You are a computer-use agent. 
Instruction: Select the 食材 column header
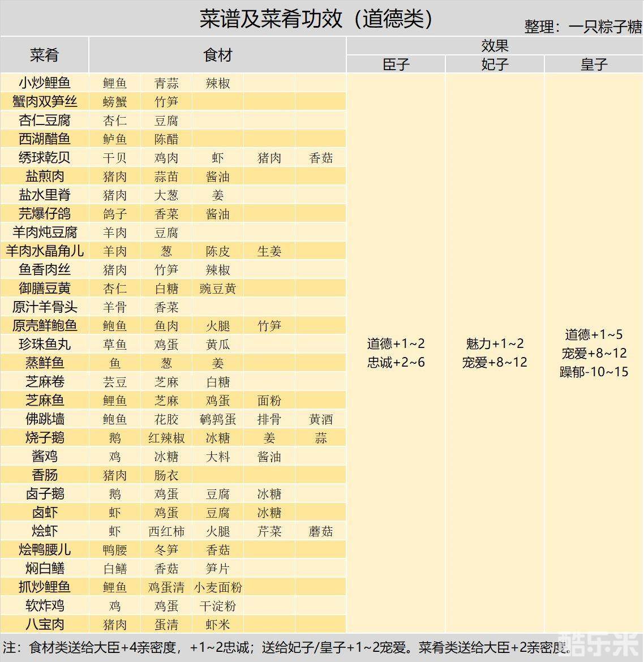click(217, 55)
